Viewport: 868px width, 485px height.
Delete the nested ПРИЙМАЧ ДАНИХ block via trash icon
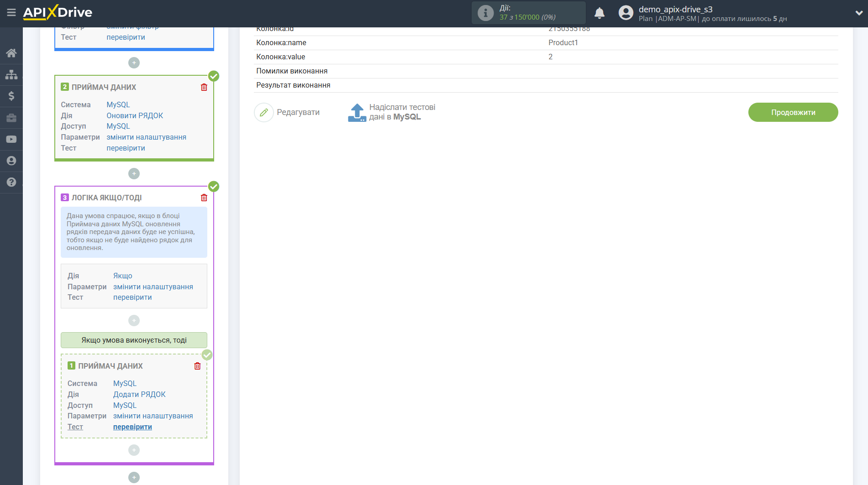tap(197, 366)
